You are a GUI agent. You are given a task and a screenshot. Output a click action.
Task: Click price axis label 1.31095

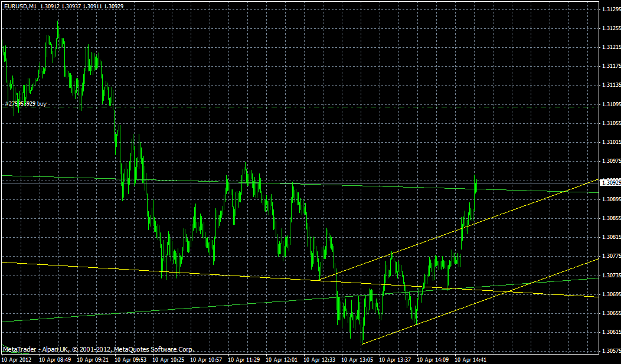click(610, 104)
